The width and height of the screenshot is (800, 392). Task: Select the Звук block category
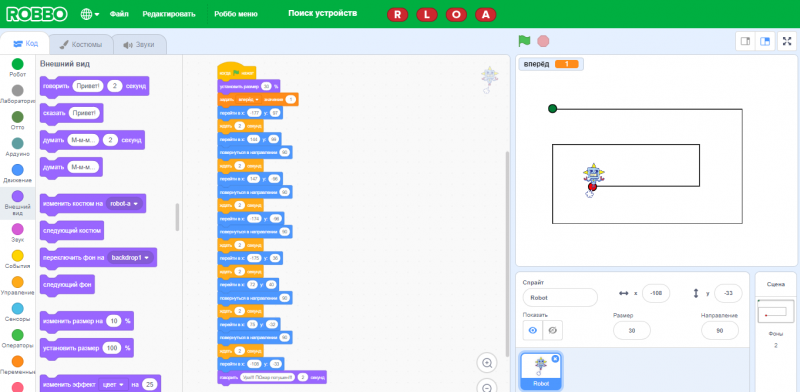click(x=17, y=232)
